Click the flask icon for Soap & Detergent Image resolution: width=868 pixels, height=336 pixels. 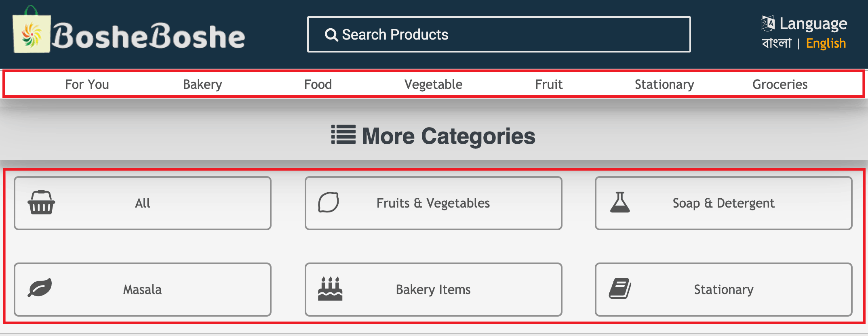(620, 202)
